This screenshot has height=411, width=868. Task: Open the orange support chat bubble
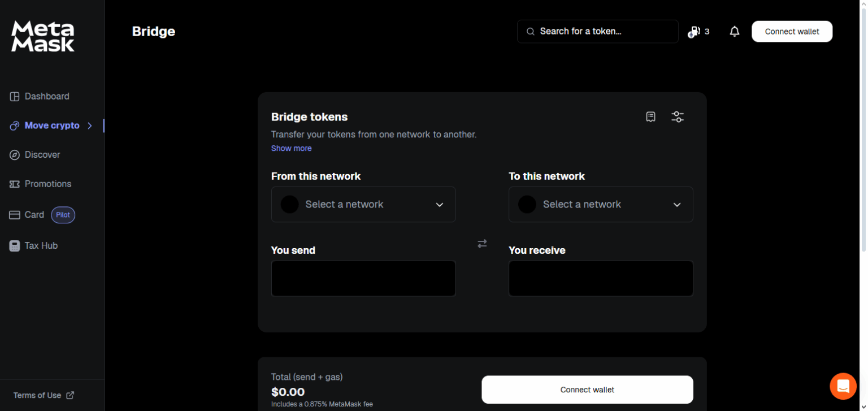(843, 386)
